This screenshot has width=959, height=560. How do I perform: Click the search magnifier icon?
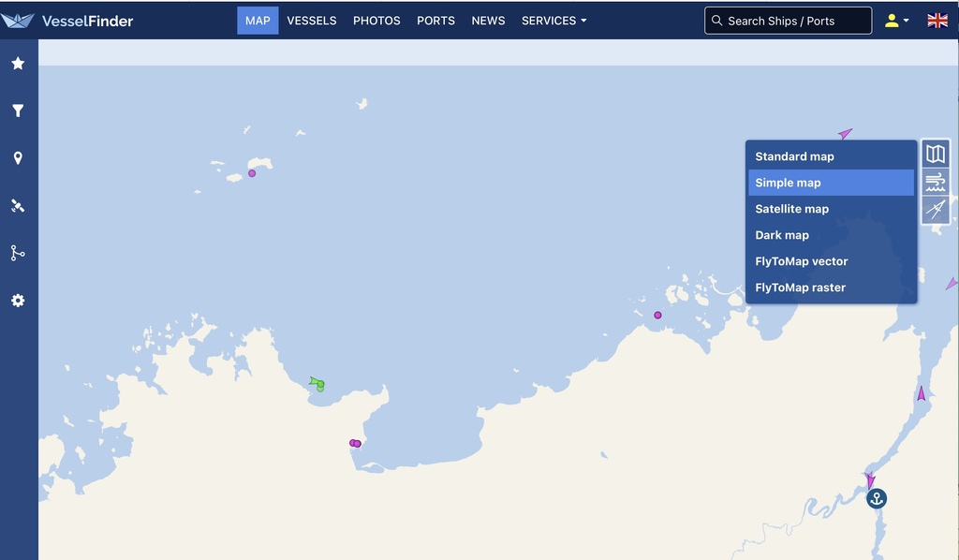[x=716, y=21]
